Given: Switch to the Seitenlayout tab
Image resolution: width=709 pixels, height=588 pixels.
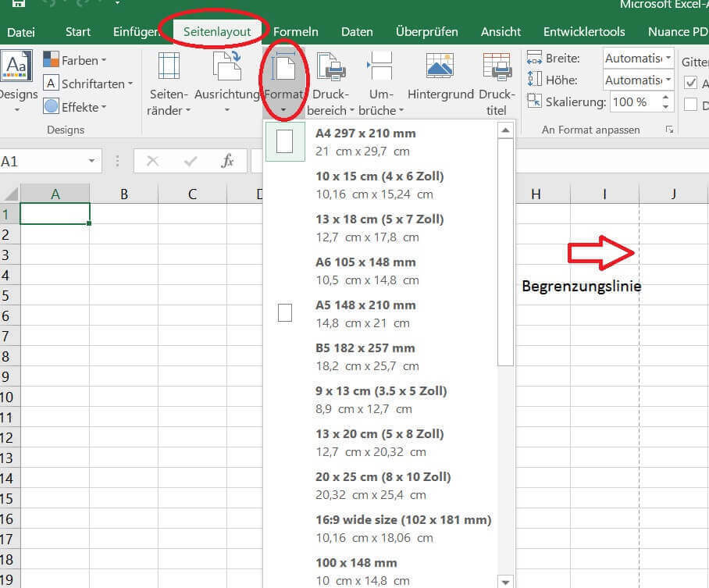Looking at the screenshot, I should point(217,32).
